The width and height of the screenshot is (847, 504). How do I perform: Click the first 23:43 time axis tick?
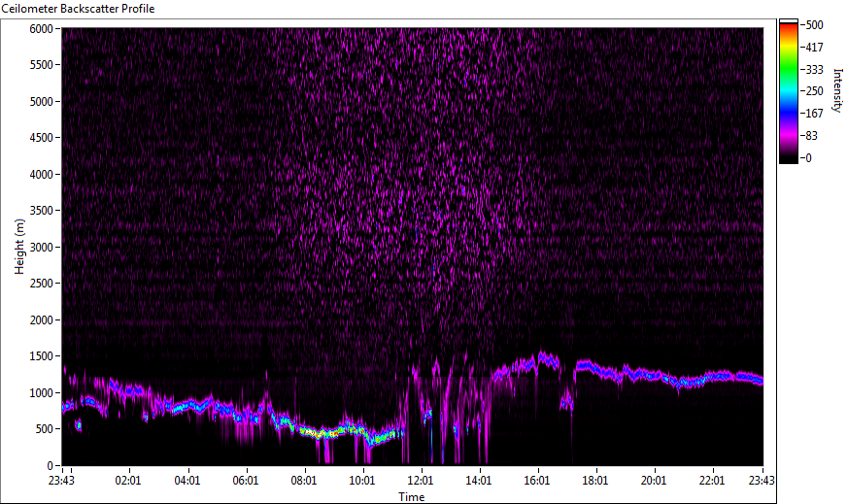coord(63,481)
